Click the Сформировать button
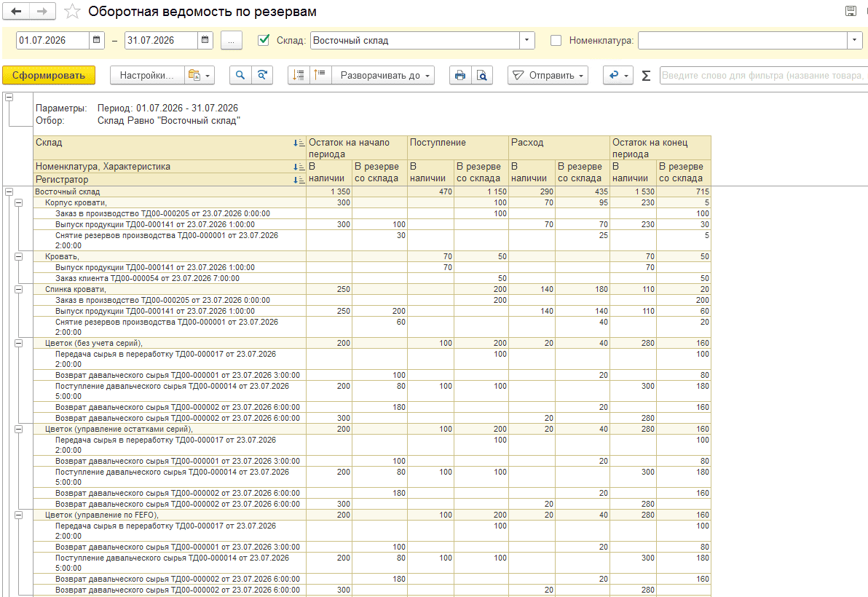The width and height of the screenshot is (868, 597). pos(49,75)
